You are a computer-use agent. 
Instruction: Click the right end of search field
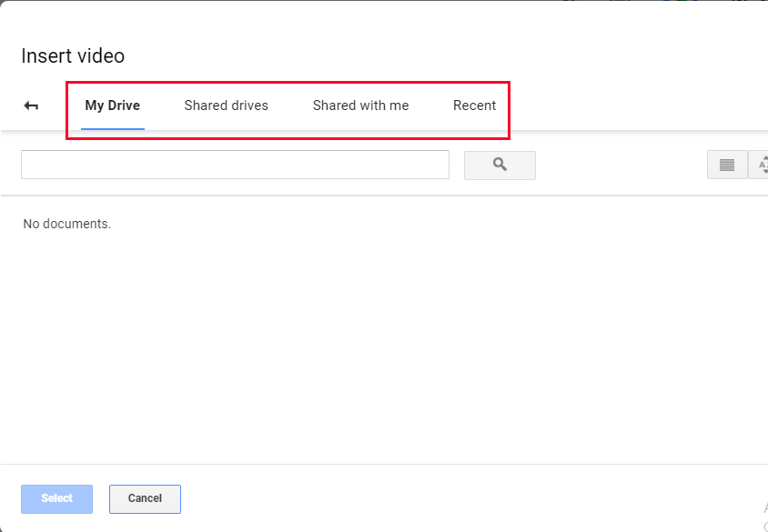pyautogui.click(x=439, y=165)
